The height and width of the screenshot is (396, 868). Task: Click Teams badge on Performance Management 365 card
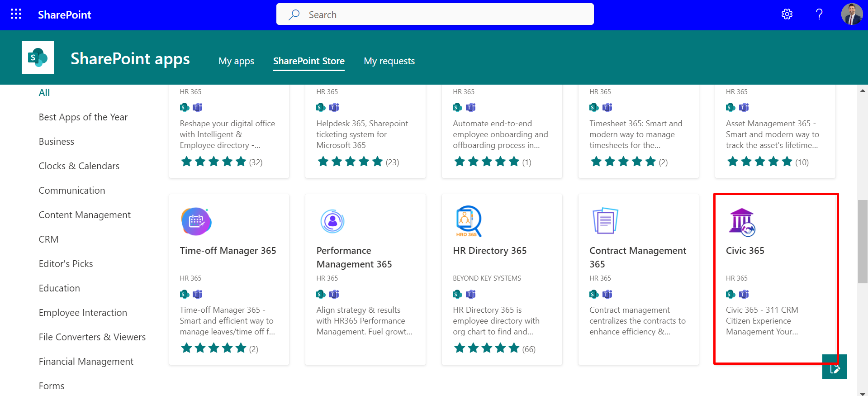pyautogui.click(x=334, y=295)
